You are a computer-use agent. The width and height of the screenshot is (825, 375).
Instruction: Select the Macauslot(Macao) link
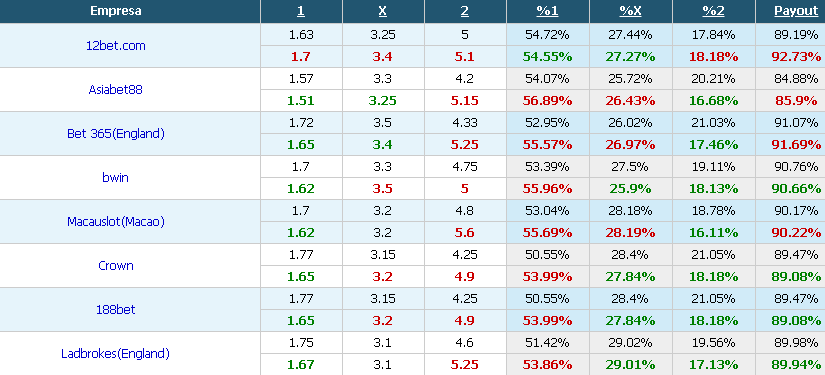(x=116, y=222)
